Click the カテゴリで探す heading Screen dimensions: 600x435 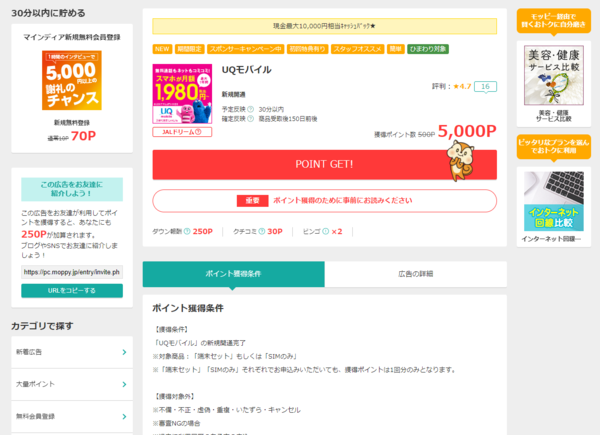tap(42, 326)
